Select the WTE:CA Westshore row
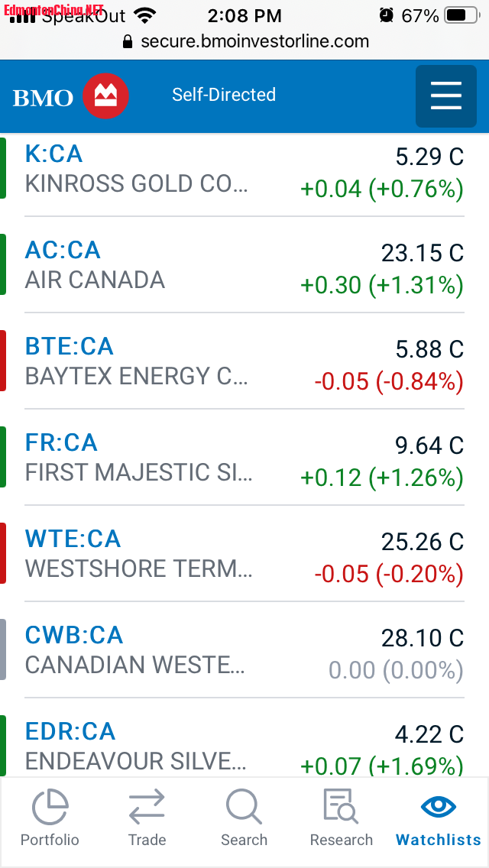This screenshot has width=489, height=868. [244, 553]
